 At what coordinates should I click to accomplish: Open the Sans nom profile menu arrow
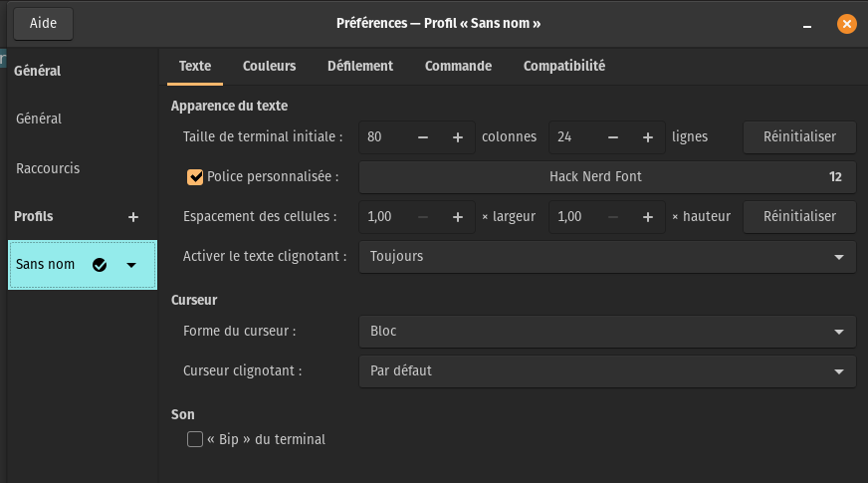(x=131, y=265)
